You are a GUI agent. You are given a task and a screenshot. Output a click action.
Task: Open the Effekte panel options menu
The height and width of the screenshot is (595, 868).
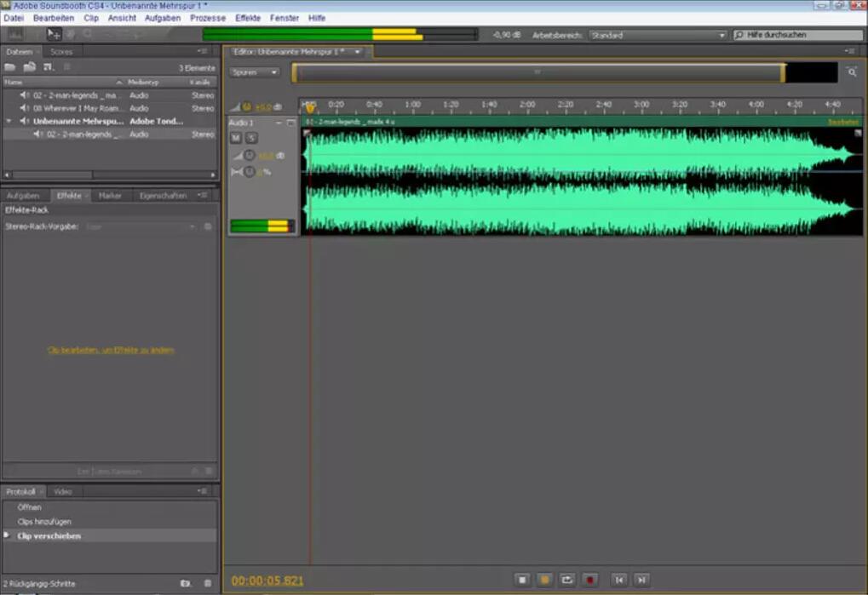point(203,195)
